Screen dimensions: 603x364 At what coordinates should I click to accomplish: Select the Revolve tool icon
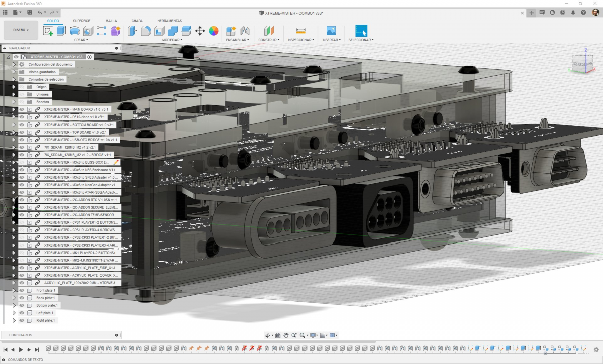(x=75, y=31)
